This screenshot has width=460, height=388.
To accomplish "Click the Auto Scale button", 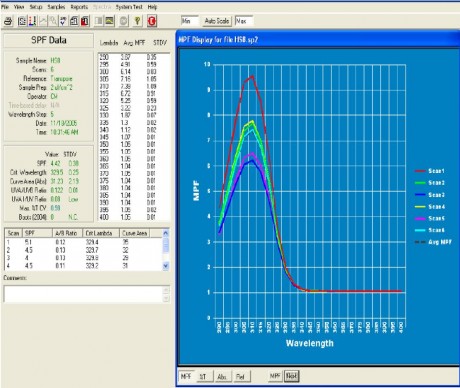I will [217, 21].
